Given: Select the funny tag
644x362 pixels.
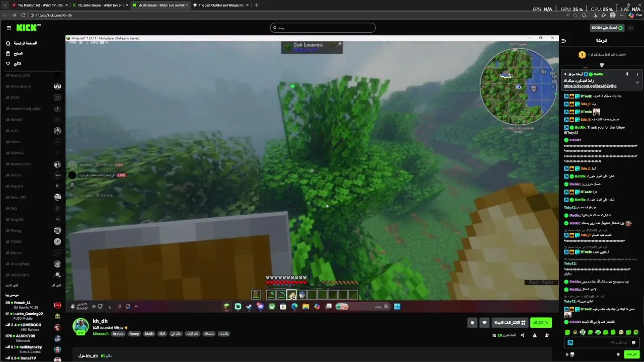Looking at the screenshot, I should [x=134, y=334].
